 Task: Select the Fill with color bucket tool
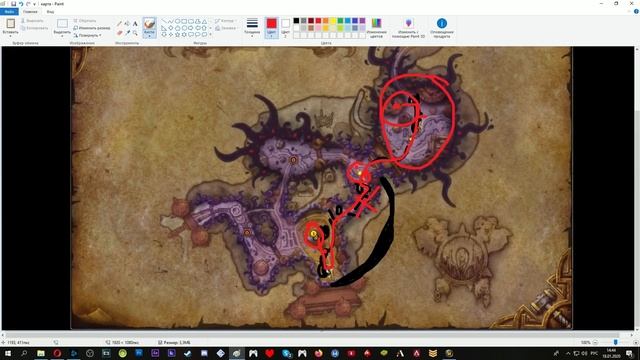[x=127, y=24]
